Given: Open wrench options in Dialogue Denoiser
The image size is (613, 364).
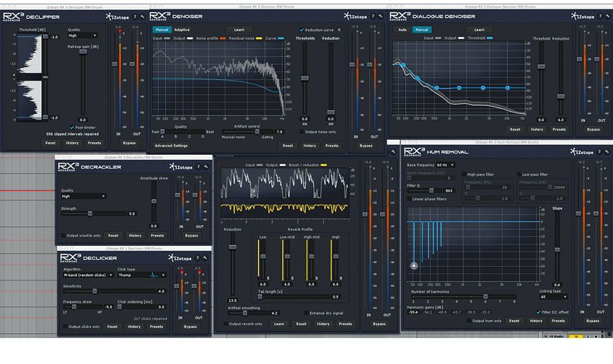Looking at the screenshot, I should [x=607, y=16].
